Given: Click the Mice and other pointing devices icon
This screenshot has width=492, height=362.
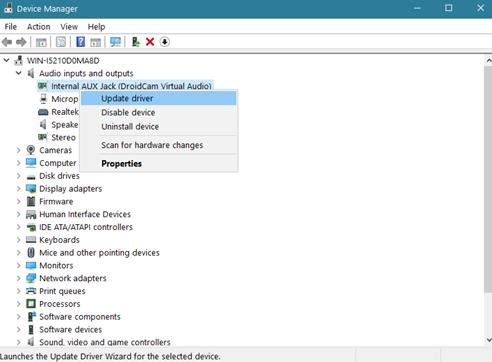Looking at the screenshot, I should tap(31, 252).
